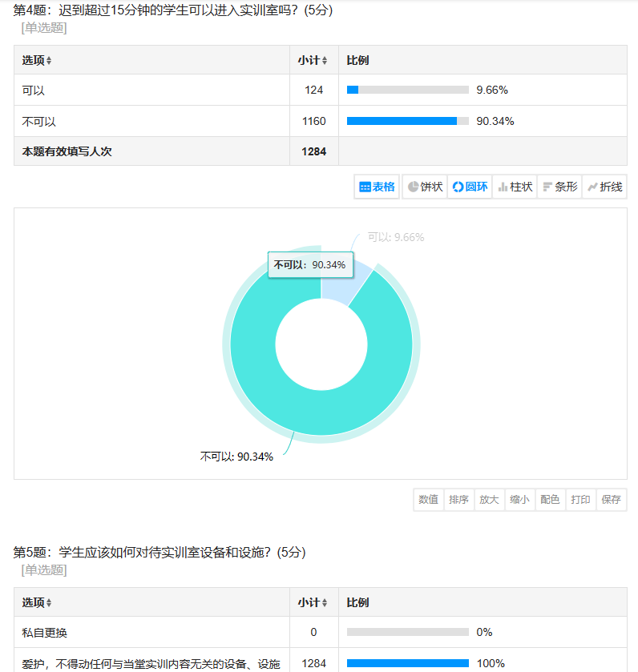Sort question 5 by 小计 column arrows
Screen dimensions: 638x672
coord(325,603)
